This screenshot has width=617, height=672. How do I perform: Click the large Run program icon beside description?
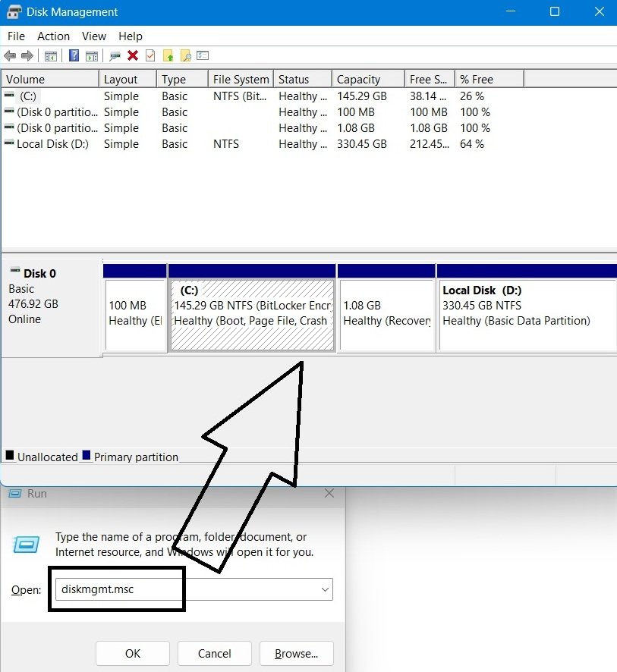26,545
